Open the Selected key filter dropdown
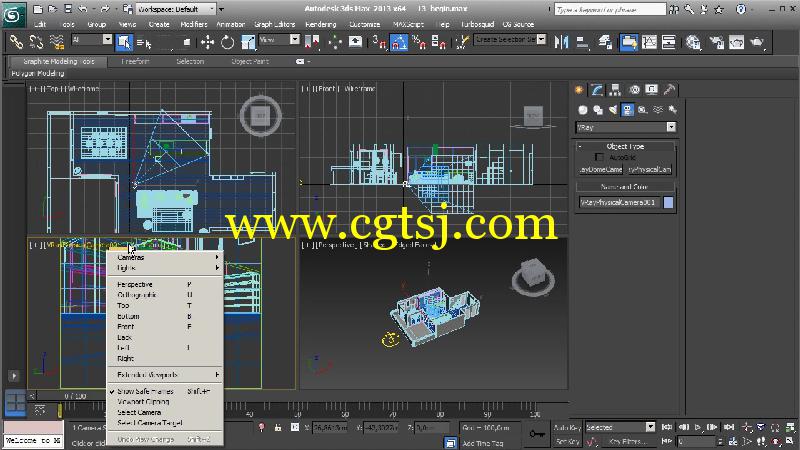 coord(620,427)
